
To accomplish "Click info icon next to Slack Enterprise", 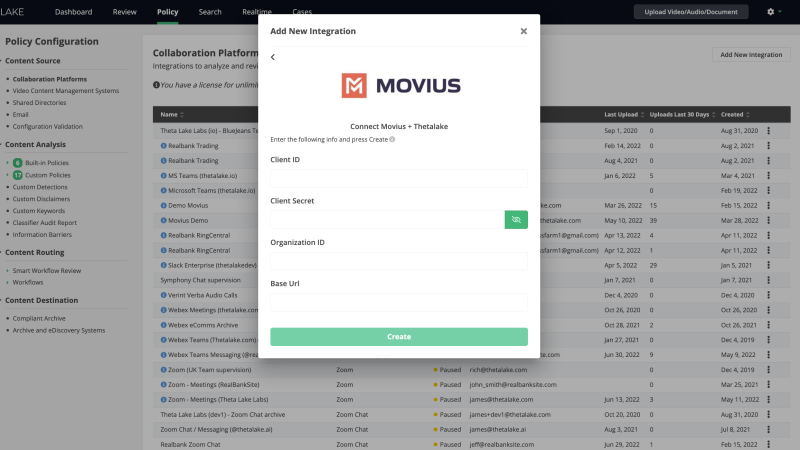I will click(163, 265).
